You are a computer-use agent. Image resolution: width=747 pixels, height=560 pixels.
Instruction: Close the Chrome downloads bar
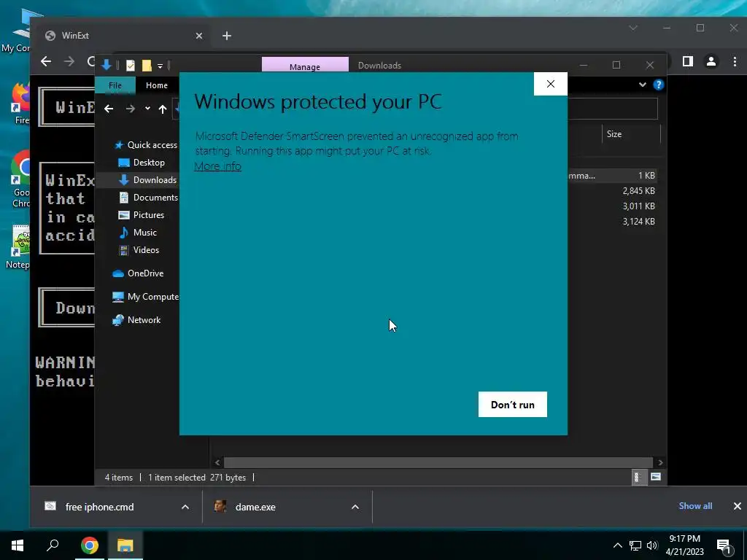click(x=737, y=506)
